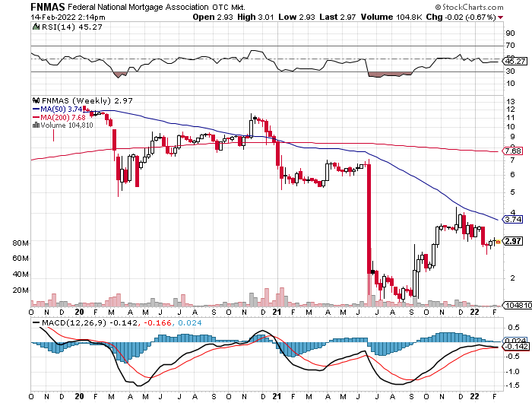Click the High 3.01 value in the header
Screen dimensions: 532x403
click(x=255, y=17)
